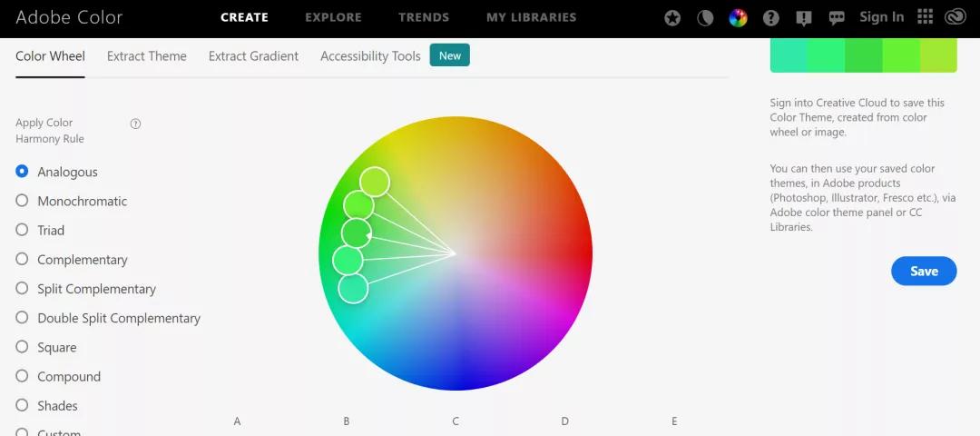Select the fourth bright lime theme swatch
This screenshot has height=436, width=980.
tap(901, 55)
